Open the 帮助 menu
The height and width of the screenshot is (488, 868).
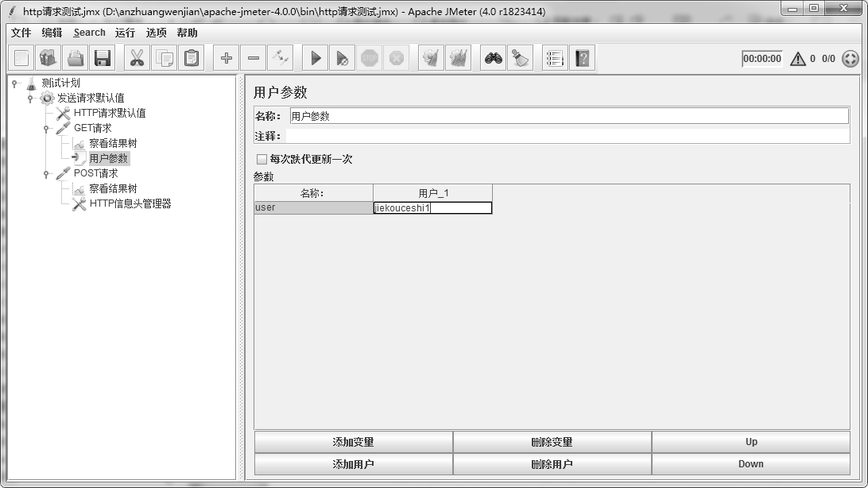pos(187,33)
